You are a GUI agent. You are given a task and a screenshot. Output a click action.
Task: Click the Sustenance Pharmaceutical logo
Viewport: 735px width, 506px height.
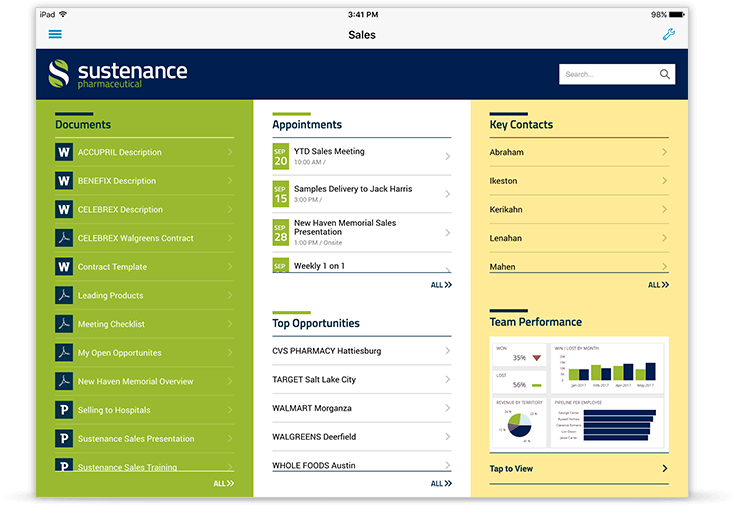click(x=118, y=74)
